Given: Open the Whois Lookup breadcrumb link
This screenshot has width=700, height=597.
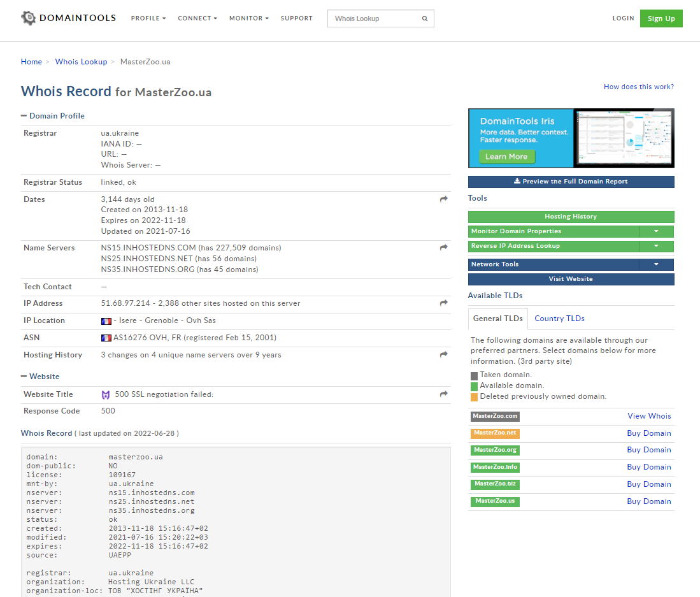Looking at the screenshot, I should pyautogui.click(x=82, y=62).
